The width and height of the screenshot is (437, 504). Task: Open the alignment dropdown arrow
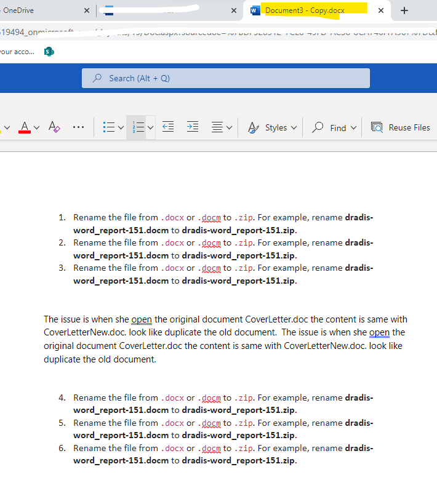click(230, 127)
